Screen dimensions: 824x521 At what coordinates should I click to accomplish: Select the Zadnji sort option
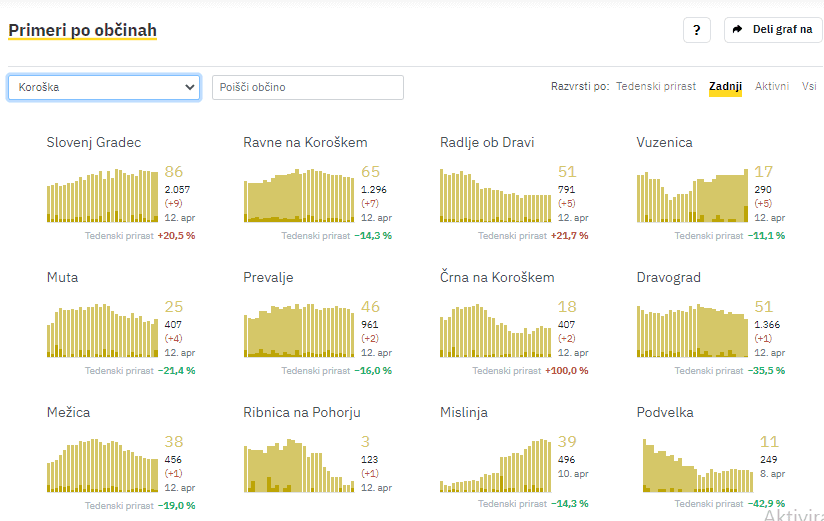725,87
